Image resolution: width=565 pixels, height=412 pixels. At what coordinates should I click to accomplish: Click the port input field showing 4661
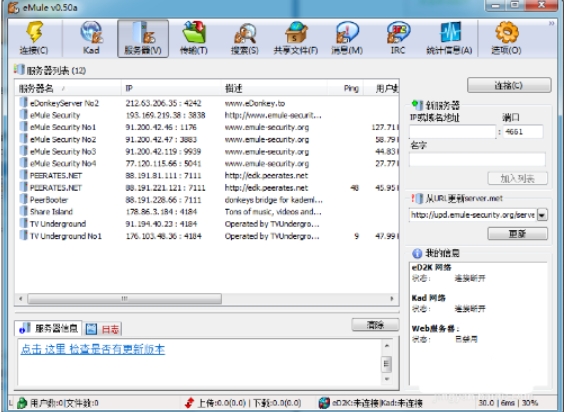click(x=522, y=132)
